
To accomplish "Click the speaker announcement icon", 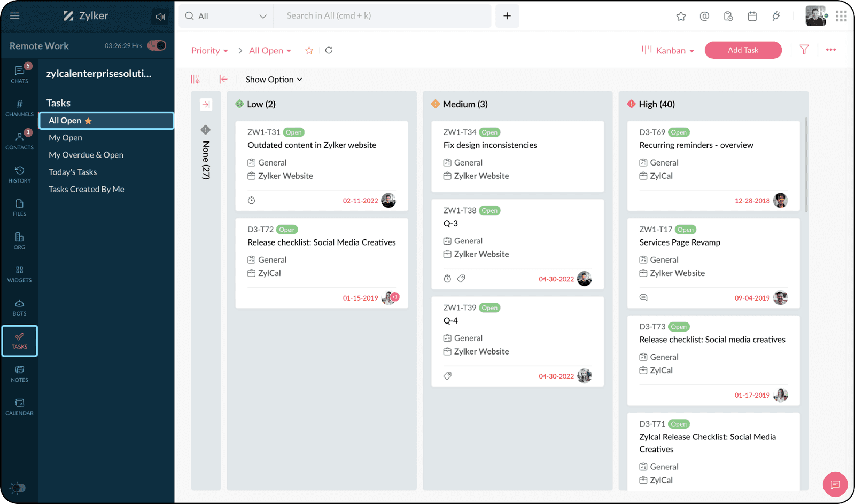I will coord(160,17).
